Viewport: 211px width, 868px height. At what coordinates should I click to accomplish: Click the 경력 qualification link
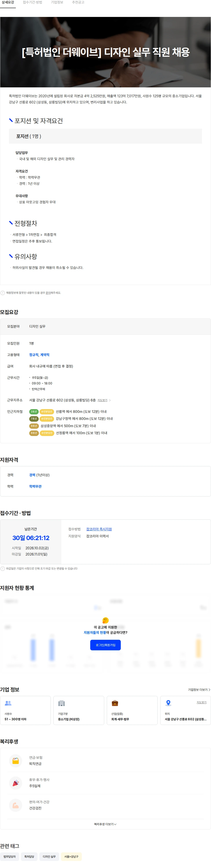pyautogui.click(x=32, y=475)
